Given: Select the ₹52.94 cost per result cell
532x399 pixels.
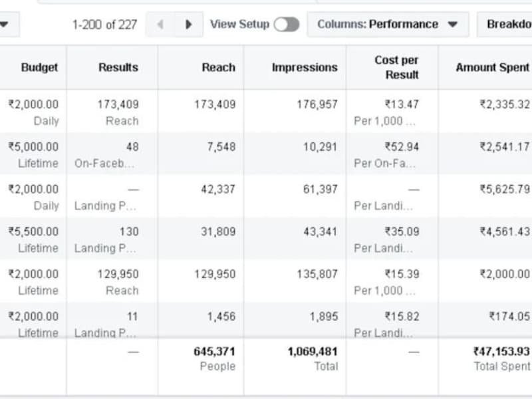Looking at the screenshot, I should point(401,147).
